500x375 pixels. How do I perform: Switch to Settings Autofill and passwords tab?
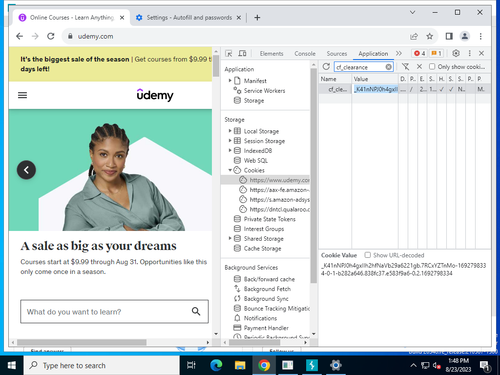pos(189,18)
